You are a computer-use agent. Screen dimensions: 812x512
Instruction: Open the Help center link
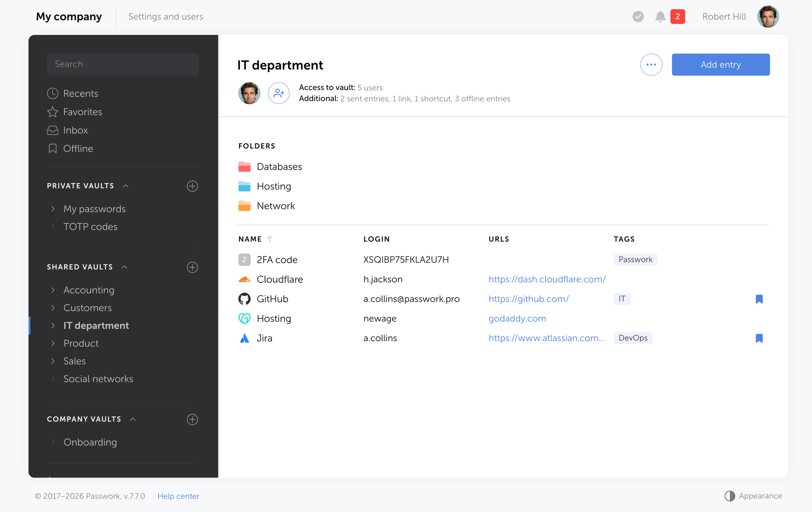coord(178,496)
